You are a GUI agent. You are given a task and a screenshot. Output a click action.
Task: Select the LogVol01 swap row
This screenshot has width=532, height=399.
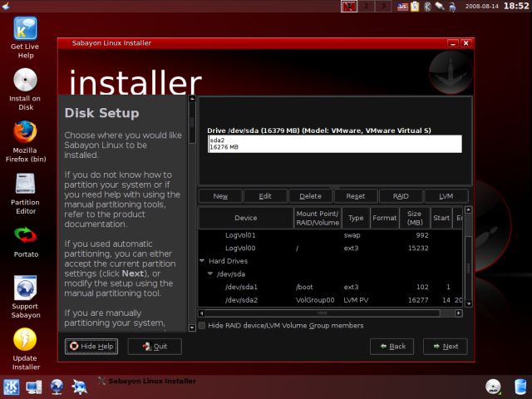click(330, 235)
